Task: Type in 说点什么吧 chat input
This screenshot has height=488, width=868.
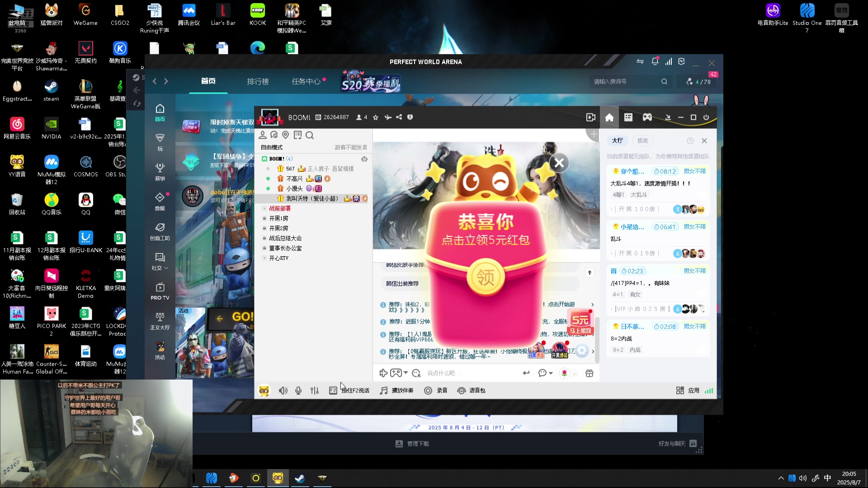Action: pos(472,373)
